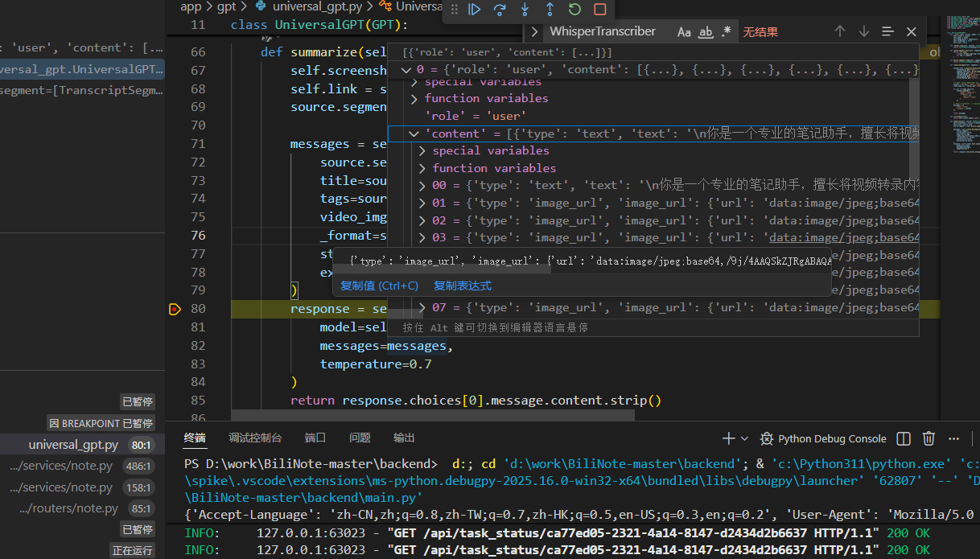Expand the Replace toggle chevron in find widget
980x559 pixels.
pyautogui.click(x=534, y=32)
